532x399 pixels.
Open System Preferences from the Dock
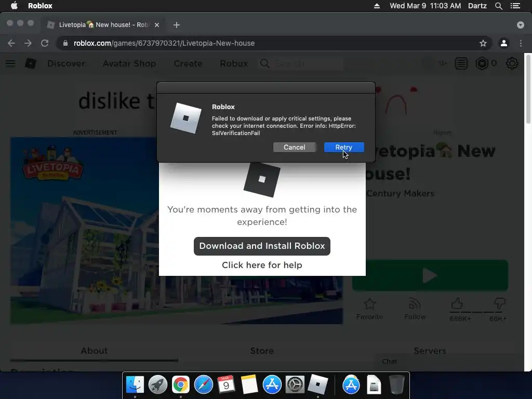[295, 385]
